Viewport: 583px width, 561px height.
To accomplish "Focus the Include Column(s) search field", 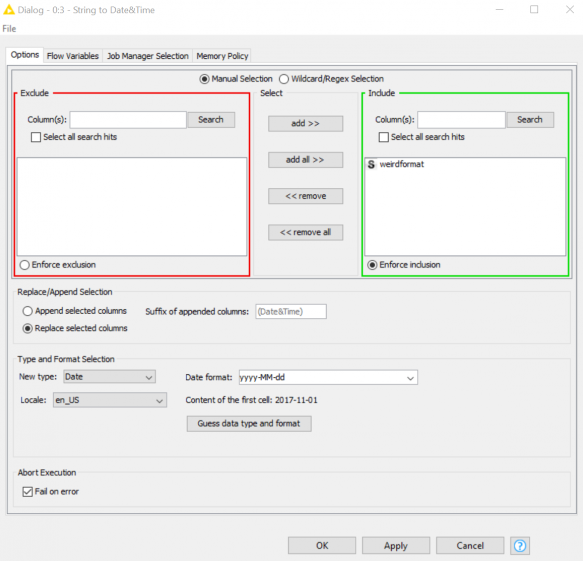I will pyautogui.click(x=461, y=120).
